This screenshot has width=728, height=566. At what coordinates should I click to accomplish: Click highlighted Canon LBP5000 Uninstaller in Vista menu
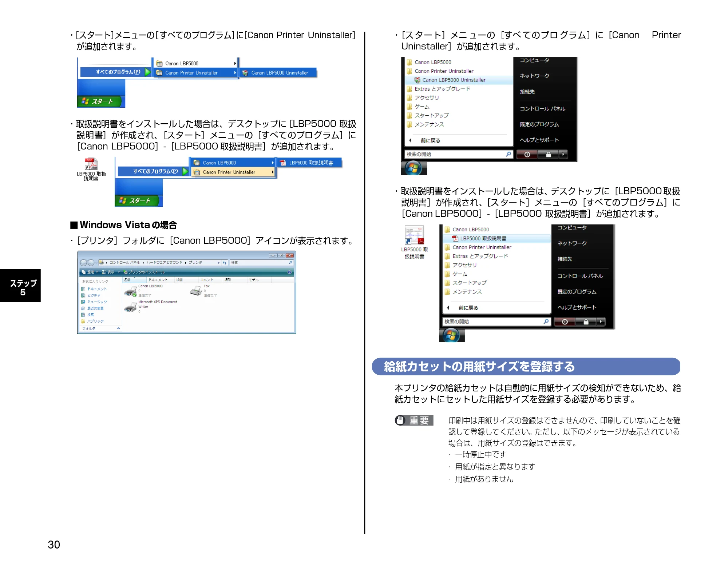click(x=459, y=80)
